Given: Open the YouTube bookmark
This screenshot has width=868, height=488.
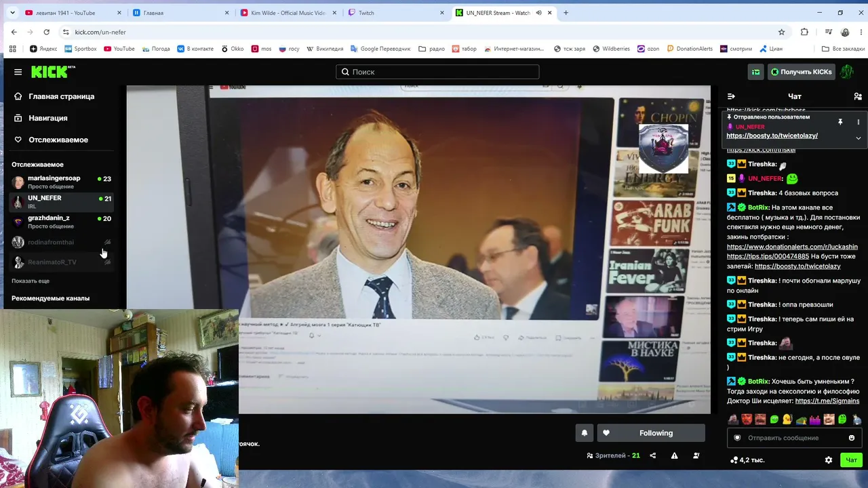Looking at the screenshot, I should [x=119, y=49].
